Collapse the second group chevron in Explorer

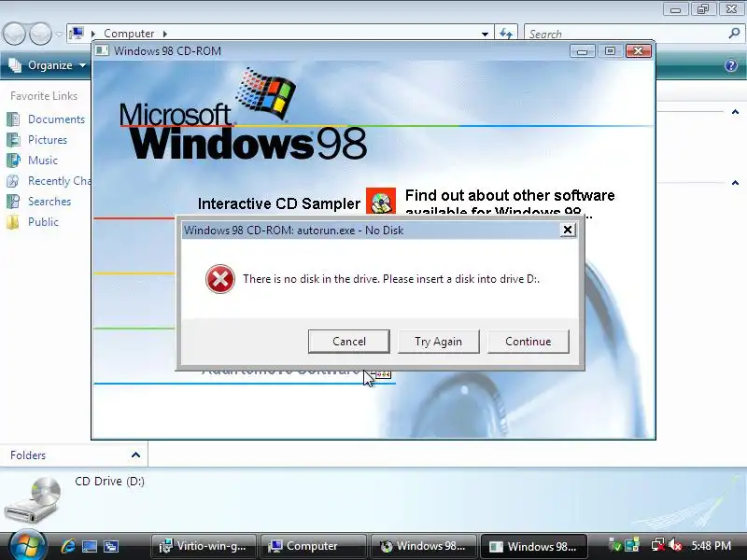click(x=735, y=182)
